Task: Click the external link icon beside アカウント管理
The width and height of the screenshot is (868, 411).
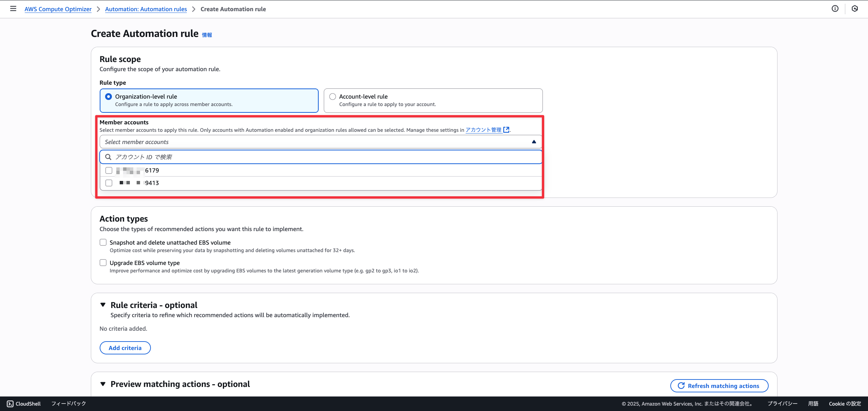Action: pyautogui.click(x=506, y=130)
